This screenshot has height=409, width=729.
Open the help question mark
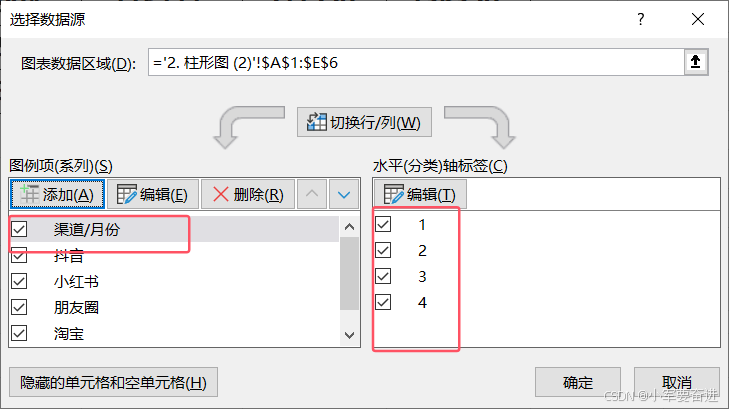641,19
